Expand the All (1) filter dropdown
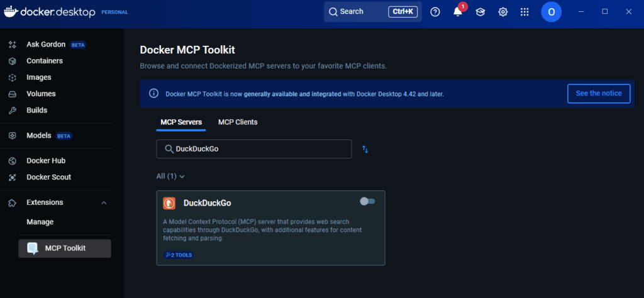Viewport: 644px width, 298px height. point(170,177)
